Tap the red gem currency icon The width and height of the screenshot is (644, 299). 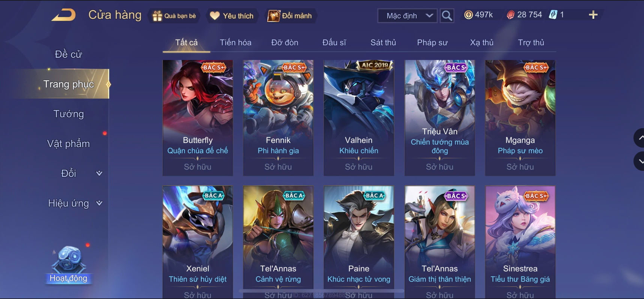click(510, 15)
